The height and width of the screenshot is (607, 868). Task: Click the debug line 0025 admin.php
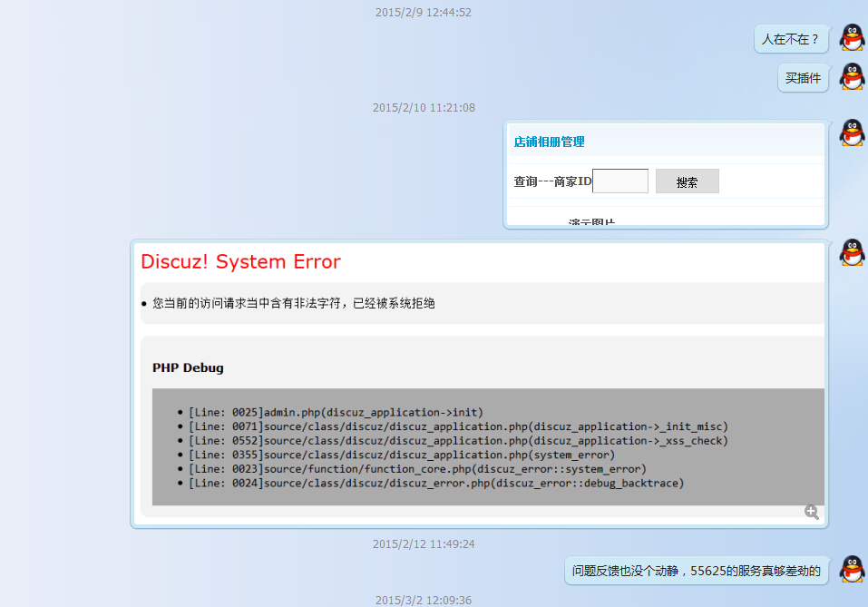336,412
